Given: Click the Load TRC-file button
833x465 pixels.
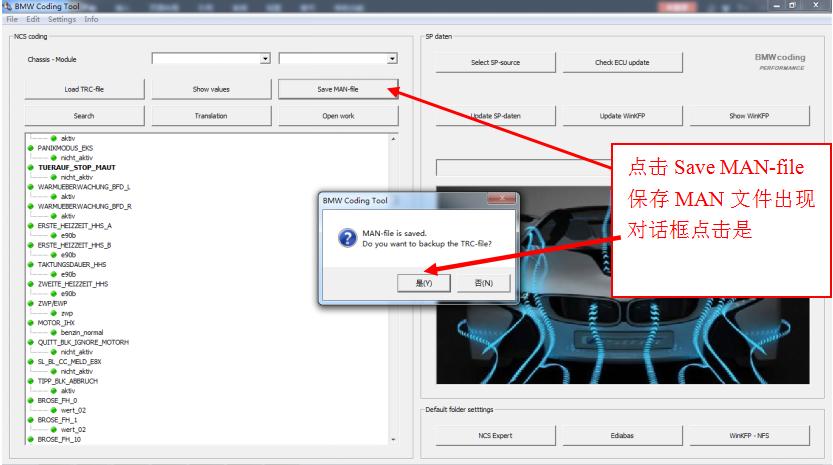Looking at the screenshot, I should [84, 89].
